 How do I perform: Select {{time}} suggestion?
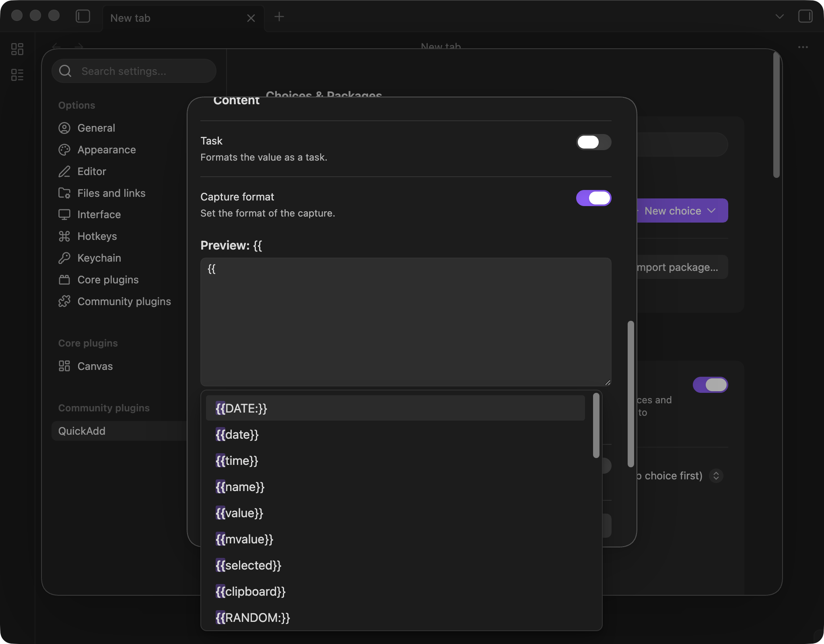tap(396, 460)
